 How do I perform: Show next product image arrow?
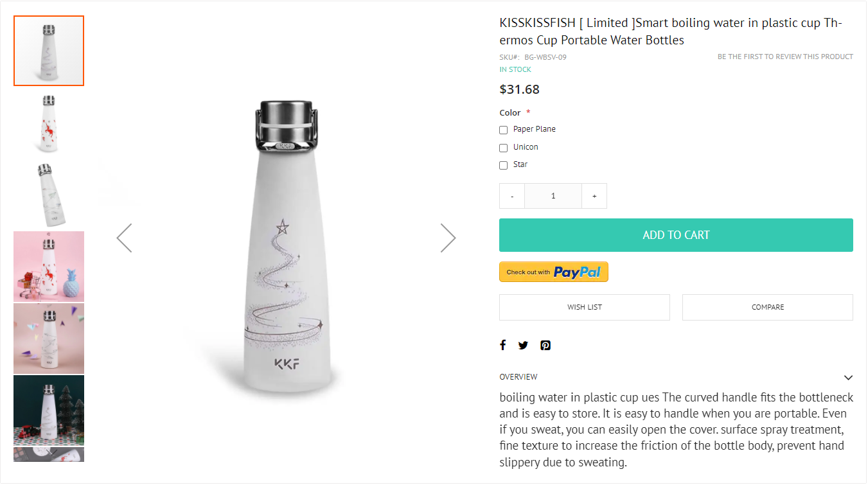pos(448,238)
